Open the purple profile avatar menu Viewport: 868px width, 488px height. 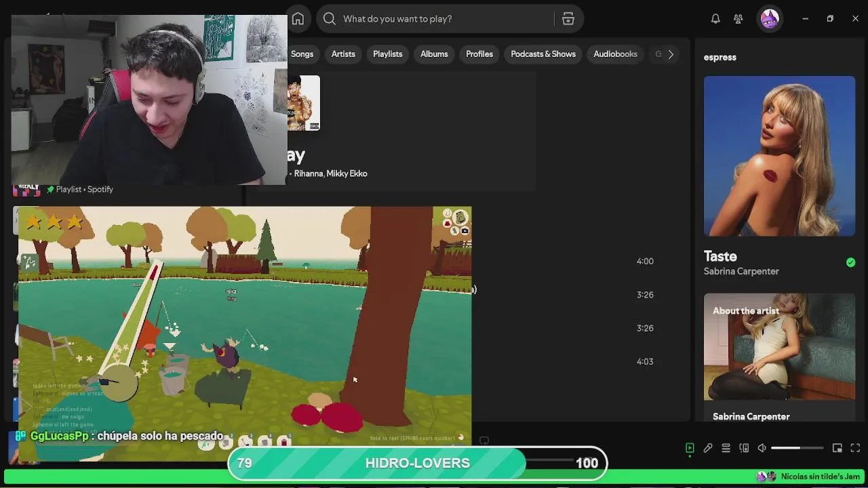pos(770,19)
